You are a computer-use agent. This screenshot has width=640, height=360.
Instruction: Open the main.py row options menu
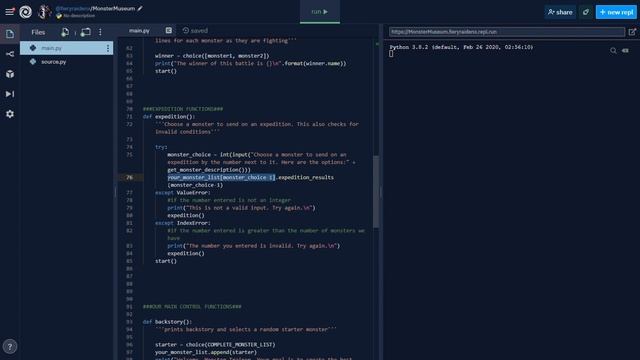tap(108, 48)
